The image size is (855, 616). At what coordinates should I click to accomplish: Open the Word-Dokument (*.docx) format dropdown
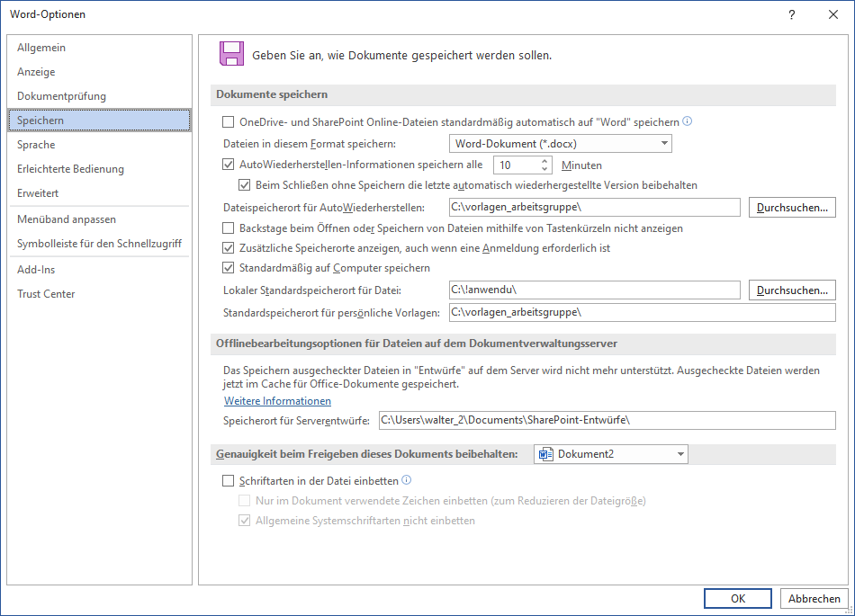coord(560,143)
